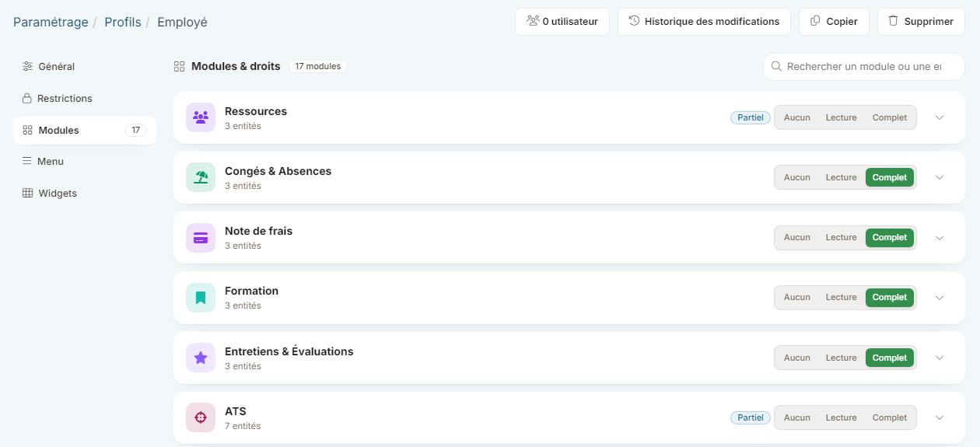Click the padlock icon next to Restrictions
The image size is (980, 447).
(x=27, y=98)
